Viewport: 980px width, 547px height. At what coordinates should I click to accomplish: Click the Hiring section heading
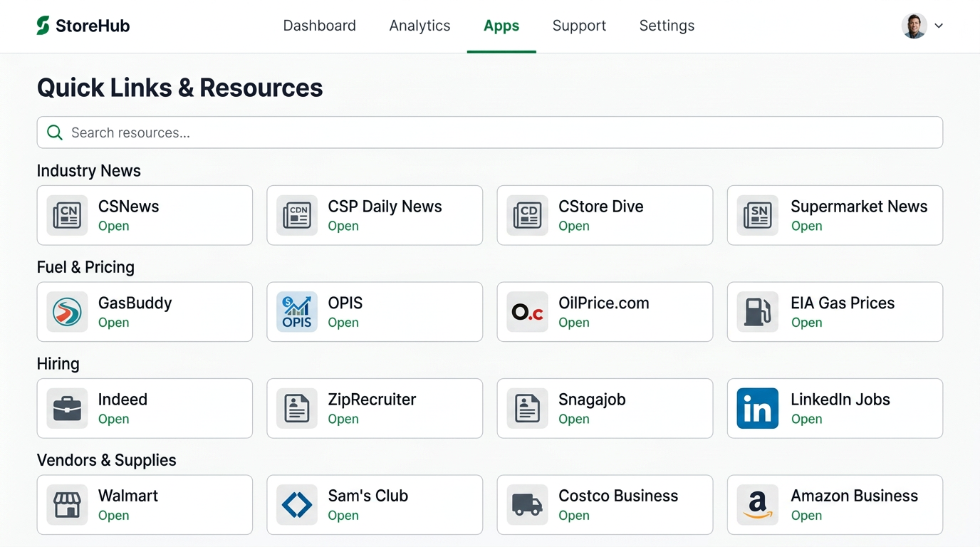(58, 364)
